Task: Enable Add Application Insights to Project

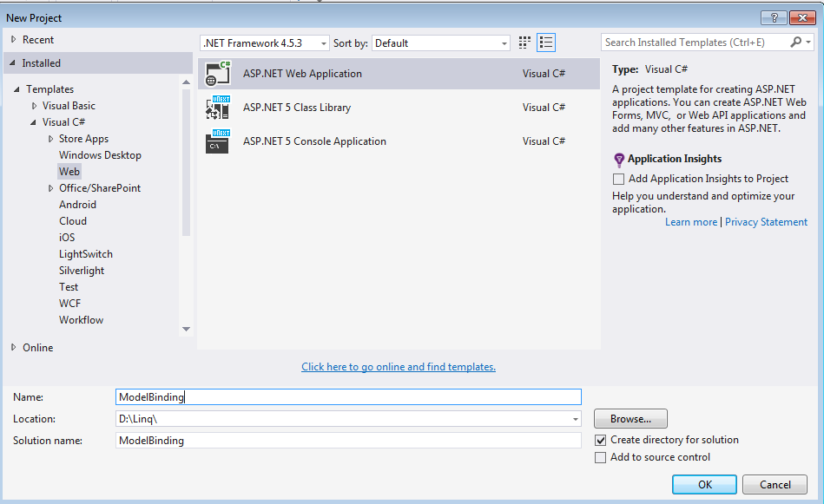Action: pos(619,179)
